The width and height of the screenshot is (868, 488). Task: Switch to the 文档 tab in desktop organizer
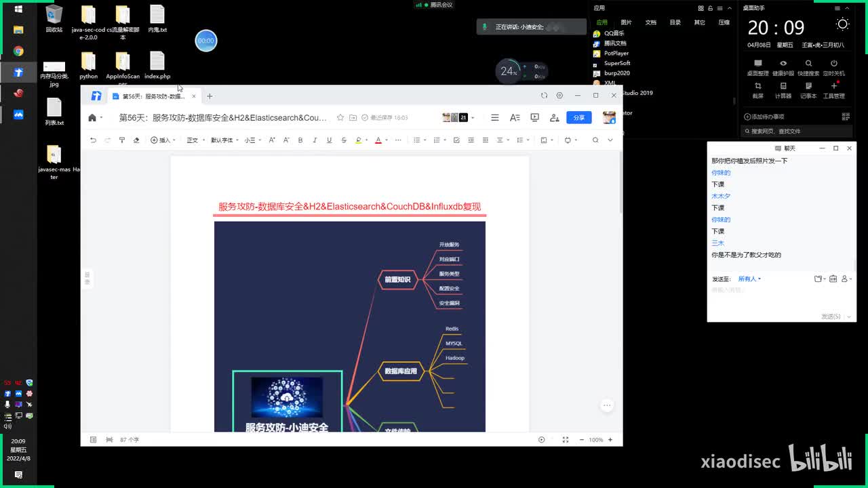[x=650, y=22]
